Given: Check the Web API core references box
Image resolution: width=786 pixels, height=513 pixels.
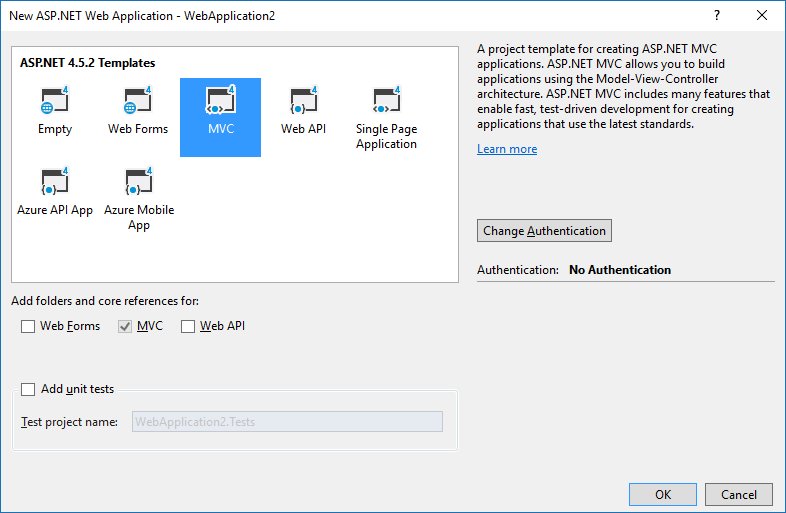Looking at the screenshot, I should click(x=188, y=326).
